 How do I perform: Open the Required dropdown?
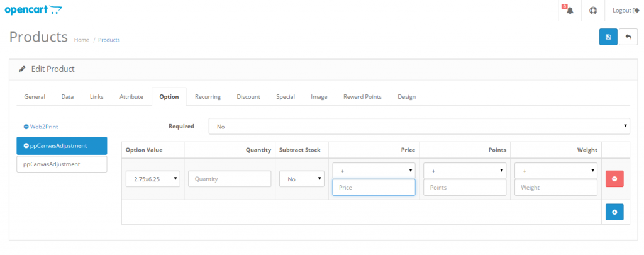tap(419, 127)
